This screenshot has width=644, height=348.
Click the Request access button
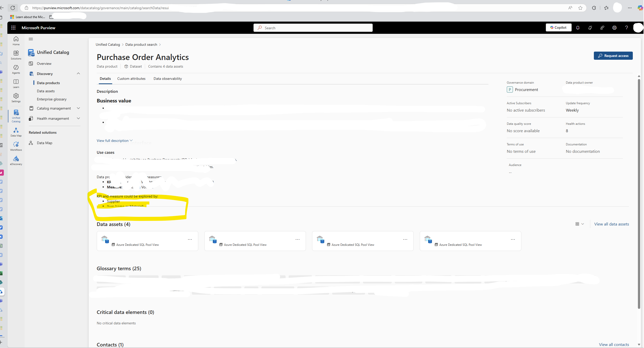click(x=613, y=56)
